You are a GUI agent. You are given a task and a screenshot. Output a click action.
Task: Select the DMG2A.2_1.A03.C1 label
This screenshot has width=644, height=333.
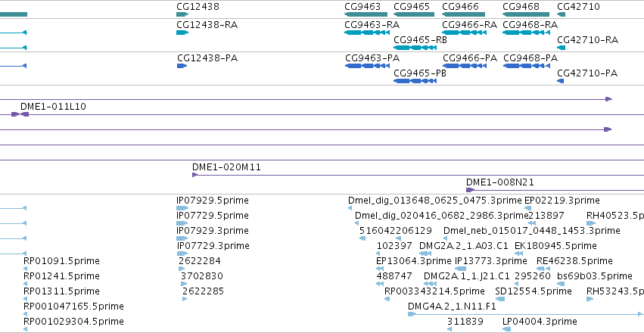(464, 245)
